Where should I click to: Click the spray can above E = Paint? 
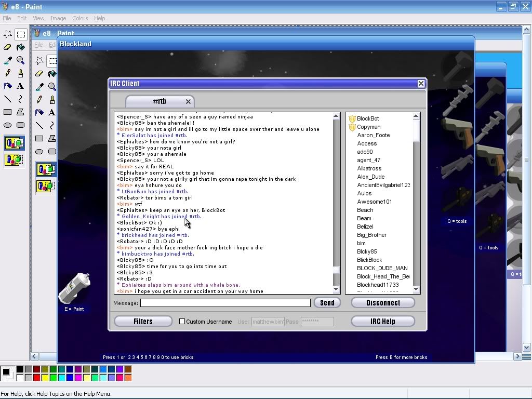(x=74, y=288)
